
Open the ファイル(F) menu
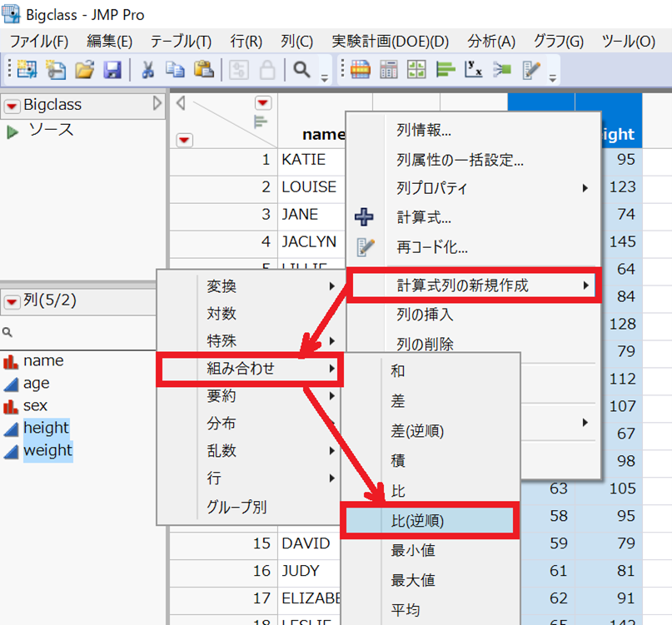39,42
